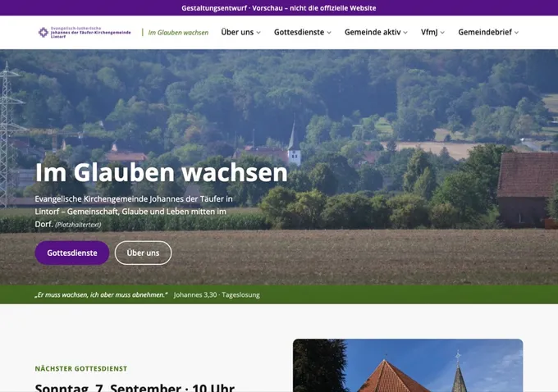Click the church name logo text

click(x=91, y=32)
